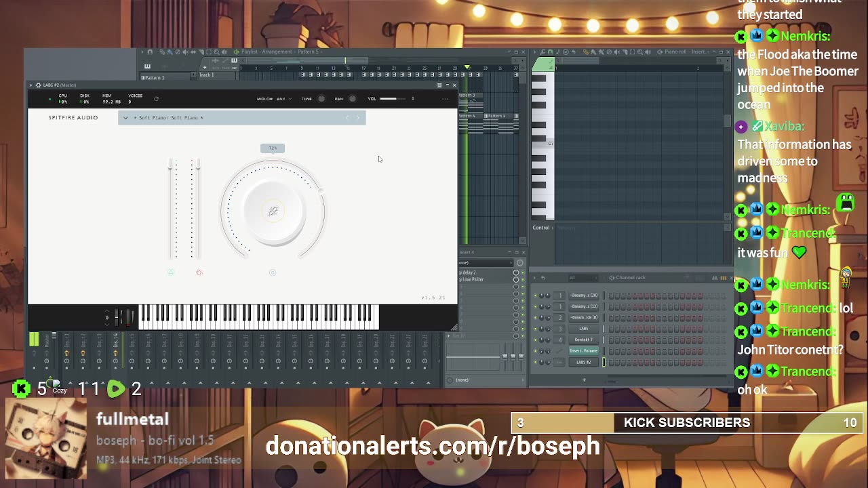
Task: Click the resize grip of LABS window
Action: [454, 328]
